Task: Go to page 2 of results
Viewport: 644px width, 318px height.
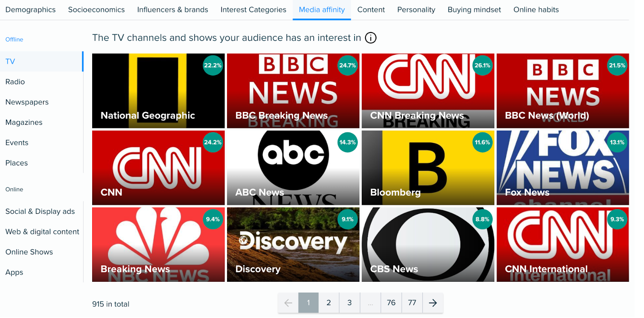Action: point(328,303)
